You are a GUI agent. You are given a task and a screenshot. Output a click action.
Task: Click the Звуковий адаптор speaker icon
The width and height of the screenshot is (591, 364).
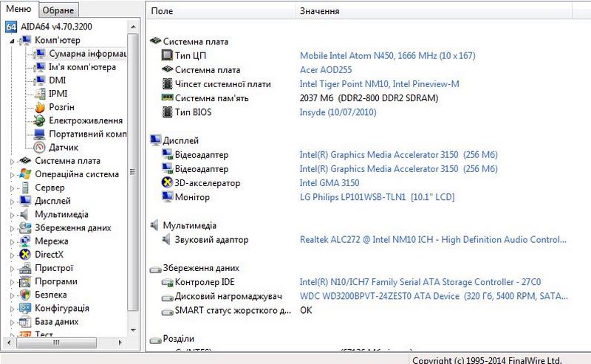coord(167,240)
